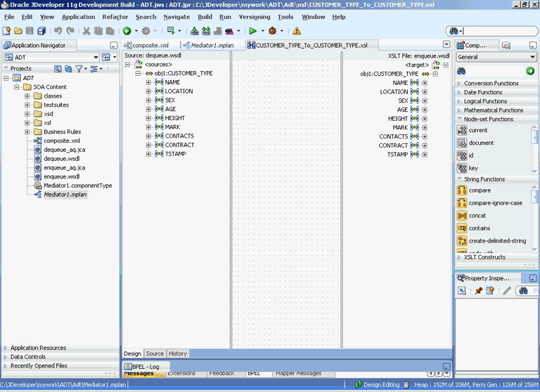Switch to the composite.xml editor tab
This screenshot has height=392, width=540.
(150, 46)
